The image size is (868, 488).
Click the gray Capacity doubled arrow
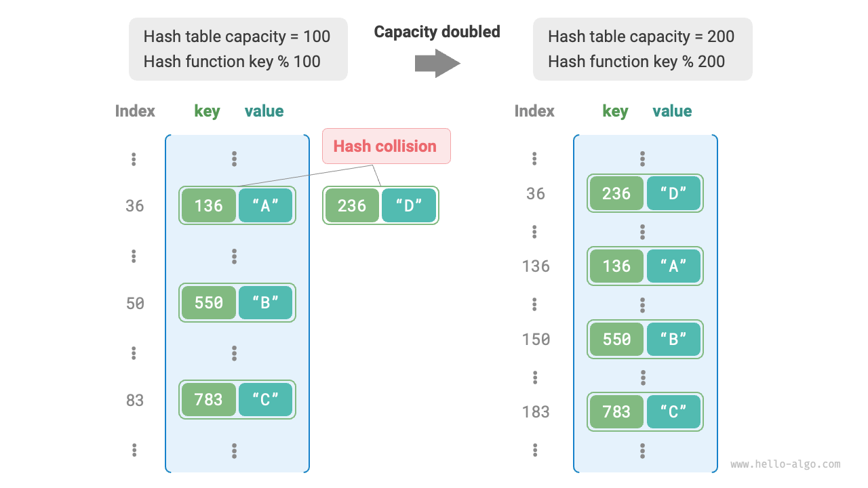point(437,63)
